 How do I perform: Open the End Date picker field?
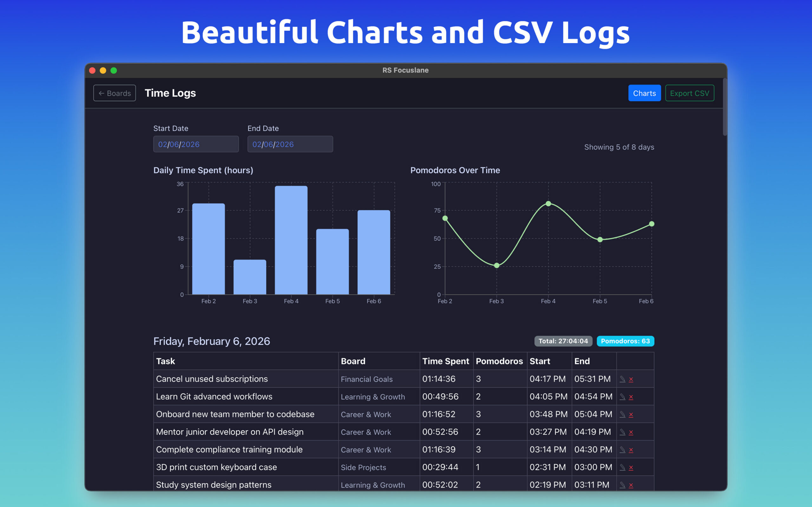click(x=290, y=144)
